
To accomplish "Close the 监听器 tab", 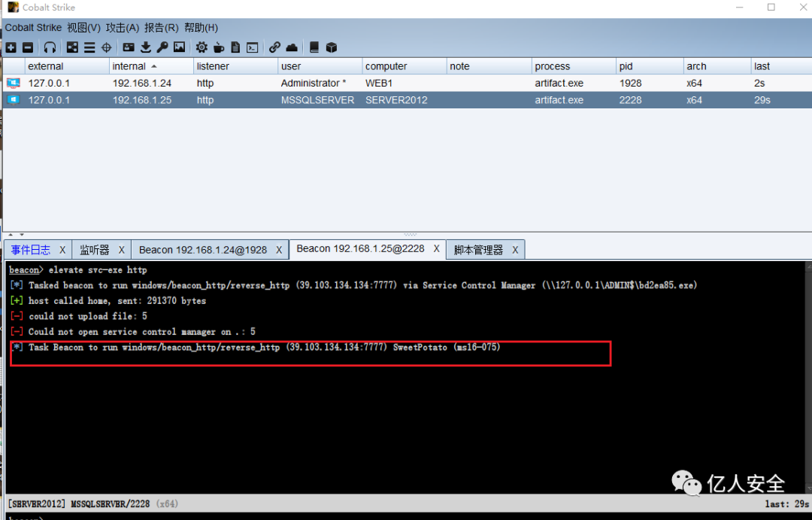I will (x=122, y=250).
